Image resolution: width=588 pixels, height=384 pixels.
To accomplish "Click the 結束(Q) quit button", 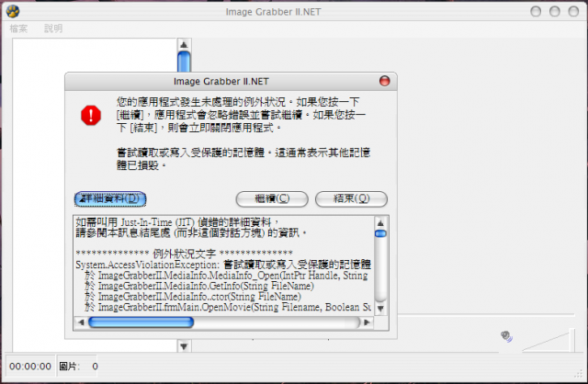I will [x=351, y=198].
